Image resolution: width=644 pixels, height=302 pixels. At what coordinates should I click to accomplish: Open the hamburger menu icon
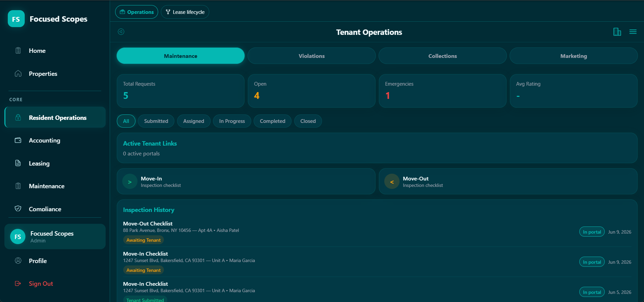633,32
